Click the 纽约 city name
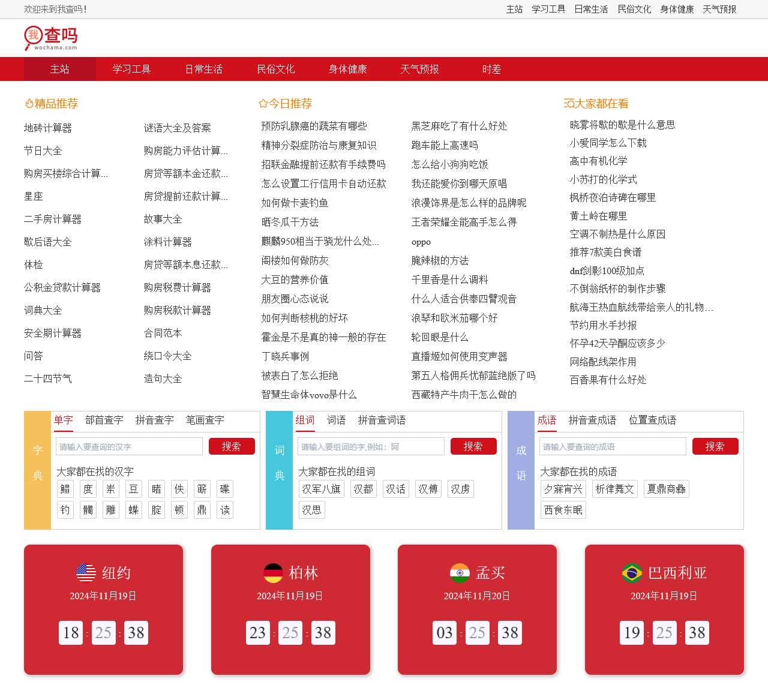 (116, 573)
